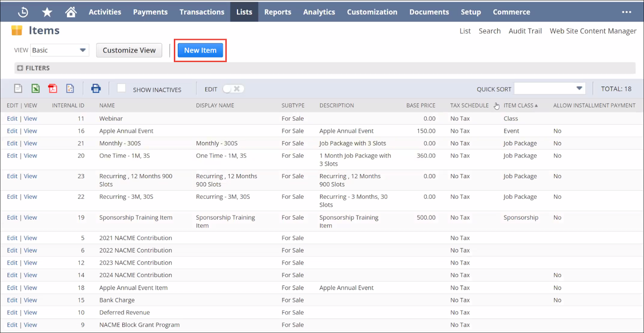Open the Reports menu

tap(277, 12)
